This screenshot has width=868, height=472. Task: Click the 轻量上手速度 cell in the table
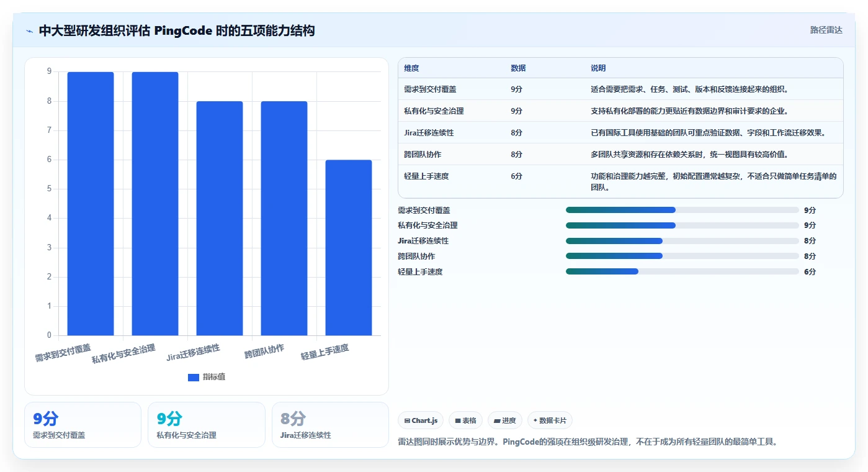[426, 176]
